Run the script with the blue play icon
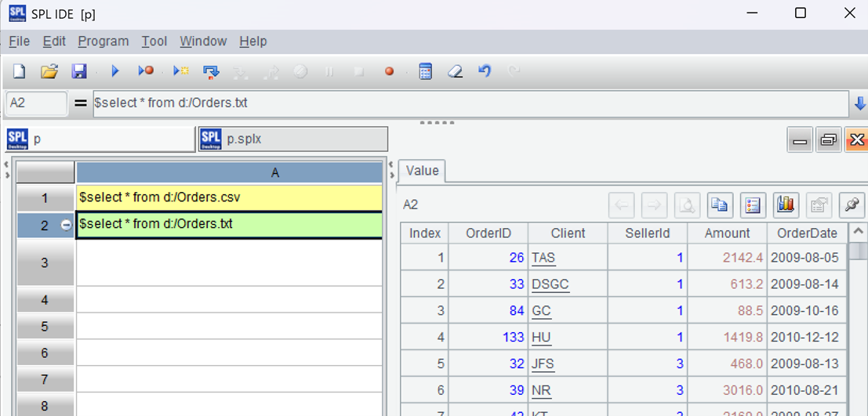 (115, 71)
